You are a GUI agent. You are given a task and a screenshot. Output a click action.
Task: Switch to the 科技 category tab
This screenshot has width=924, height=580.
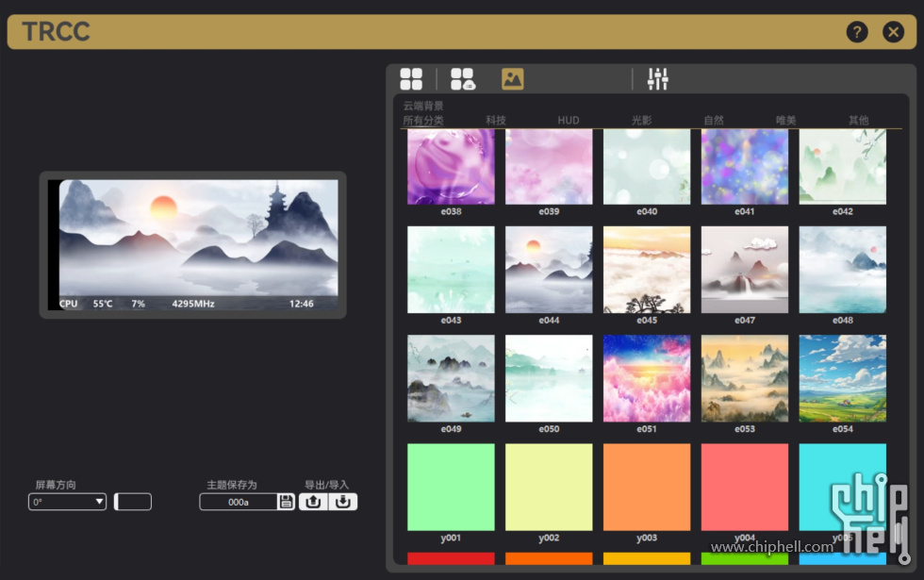coord(496,121)
